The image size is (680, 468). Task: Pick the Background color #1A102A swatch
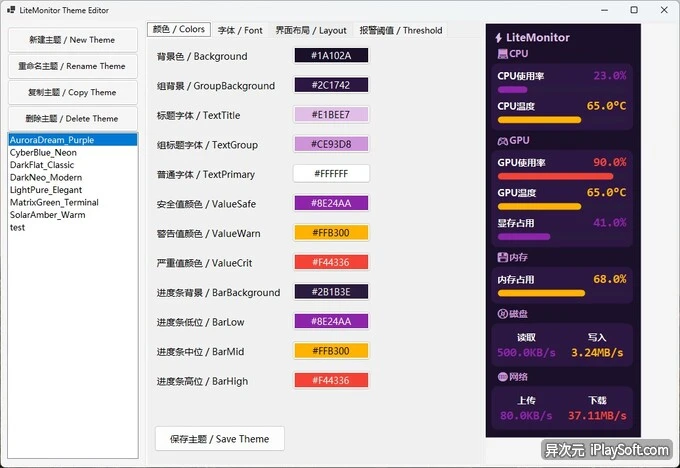pos(331,56)
